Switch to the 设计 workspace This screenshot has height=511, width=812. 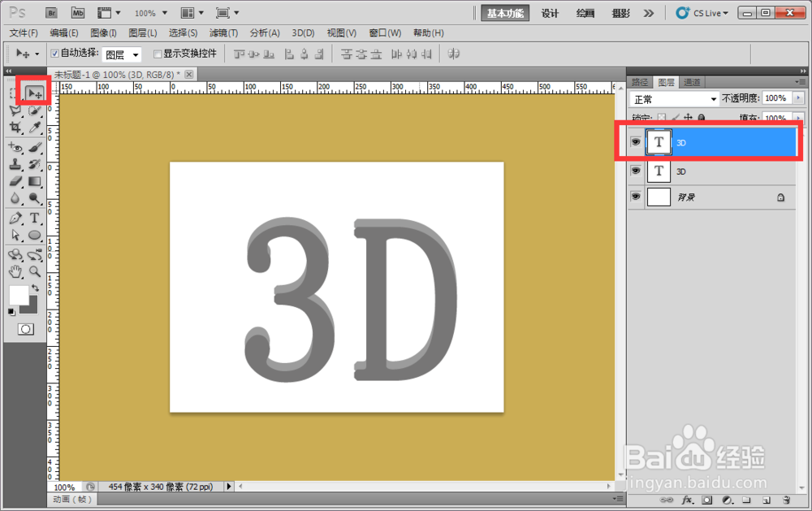click(550, 13)
